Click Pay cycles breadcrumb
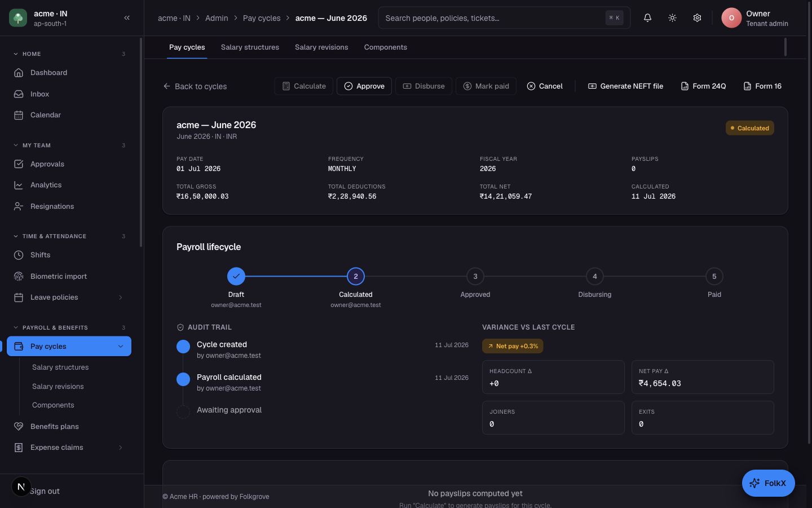The height and width of the screenshot is (508, 812). click(262, 18)
